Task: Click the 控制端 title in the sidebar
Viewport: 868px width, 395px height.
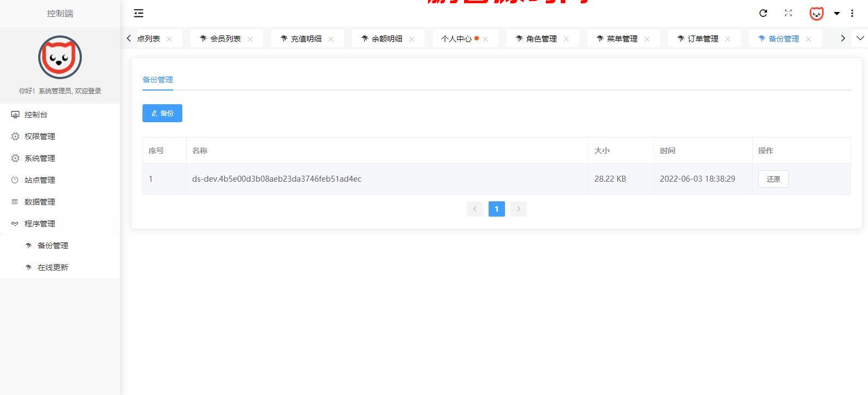Action: tap(60, 14)
